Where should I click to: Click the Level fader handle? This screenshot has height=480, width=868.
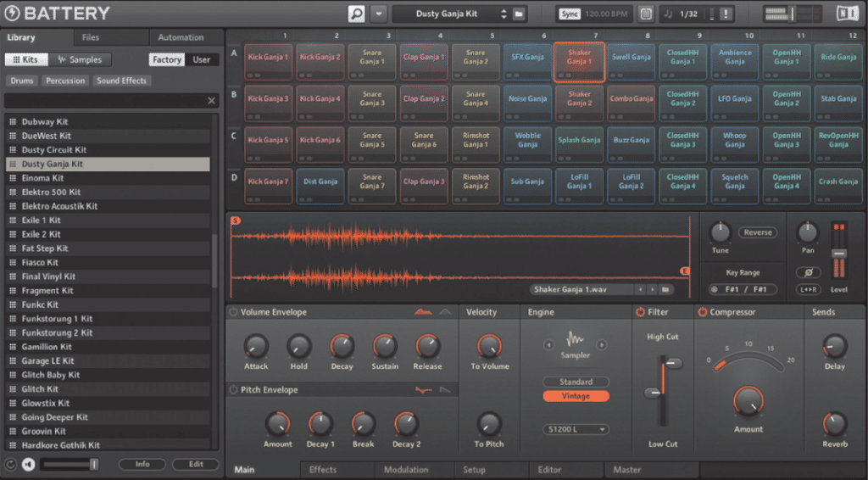click(x=838, y=254)
